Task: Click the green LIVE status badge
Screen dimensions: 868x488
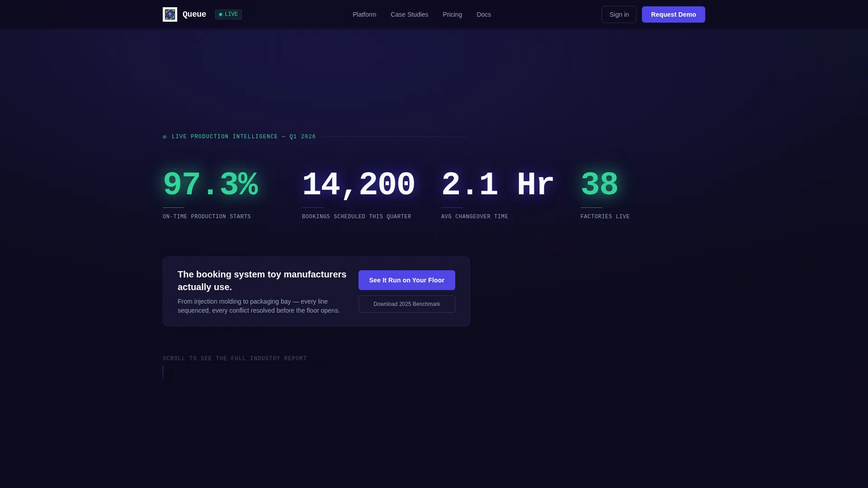Action: (x=228, y=14)
